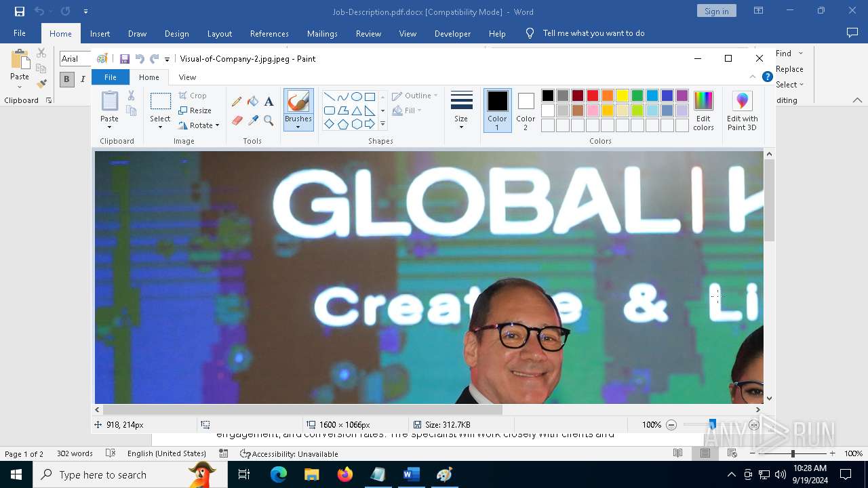Open Paint Help question mark icon
The width and height of the screenshot is (868, 488).
click(x=767, y=77)
